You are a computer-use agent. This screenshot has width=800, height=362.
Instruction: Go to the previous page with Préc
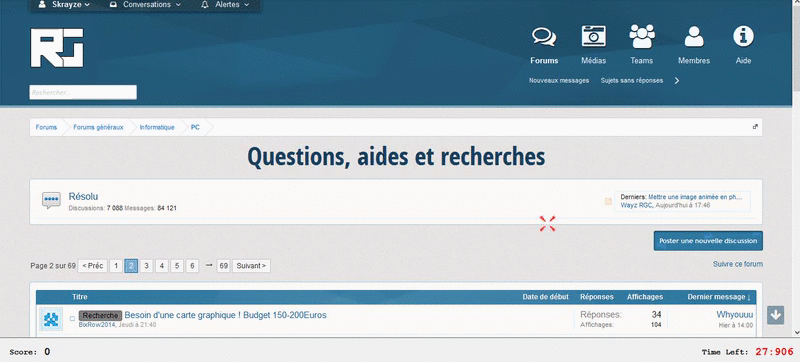(92, 266)
